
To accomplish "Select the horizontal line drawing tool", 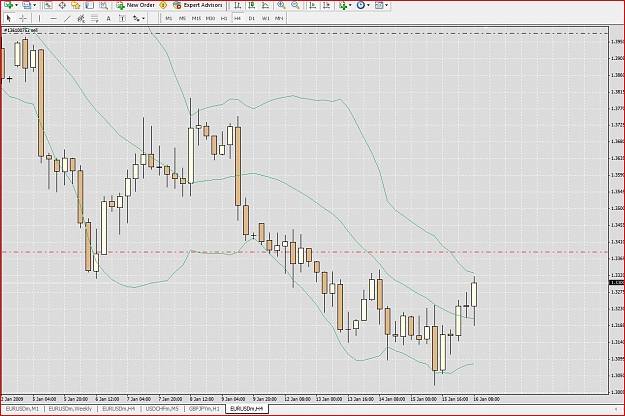I will coord(53,18).
